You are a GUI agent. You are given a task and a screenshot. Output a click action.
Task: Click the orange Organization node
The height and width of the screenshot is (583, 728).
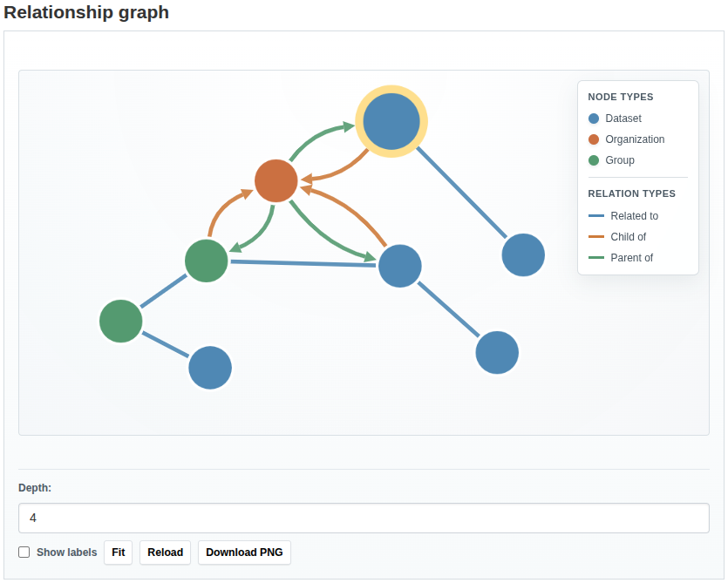(276, 180)
